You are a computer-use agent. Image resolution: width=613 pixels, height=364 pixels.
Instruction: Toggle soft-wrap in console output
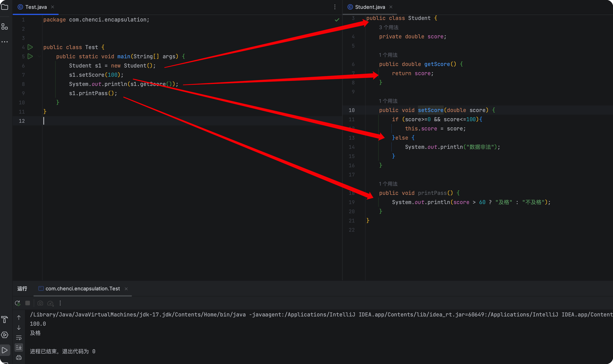point(19,338)
